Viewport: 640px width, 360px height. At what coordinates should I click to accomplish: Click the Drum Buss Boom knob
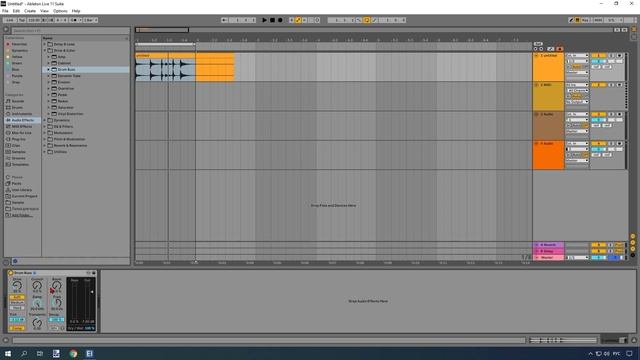coord(57,286)
